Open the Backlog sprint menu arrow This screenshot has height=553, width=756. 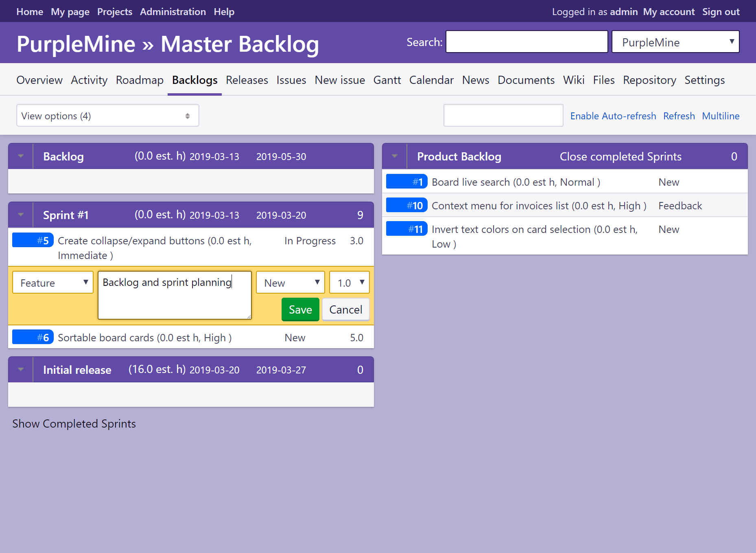(x=21, y=156)
